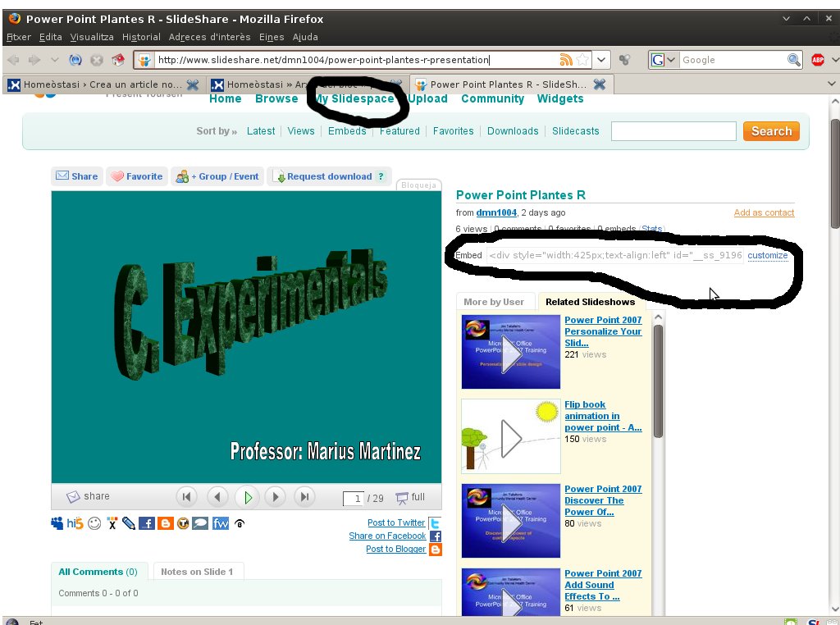This screenshot has height=625, width=840.
Task: Click the orange Search button
Action: point(771,131)
